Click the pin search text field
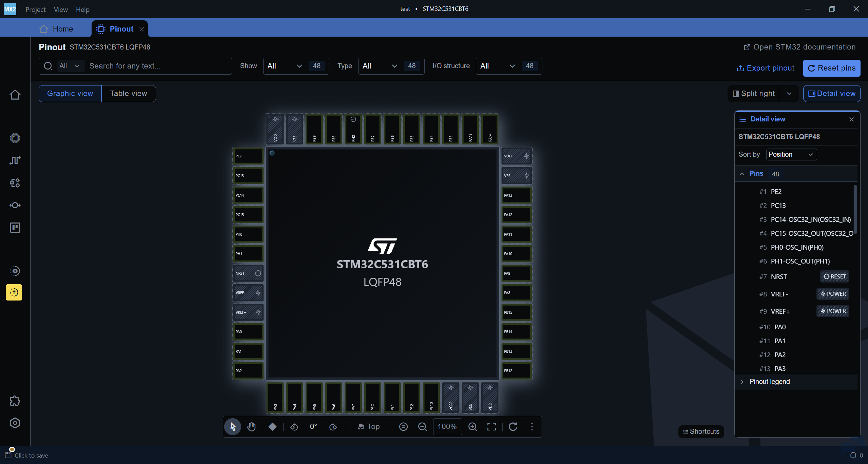Screen dimensions: 868x464 [x=158, y=66]
